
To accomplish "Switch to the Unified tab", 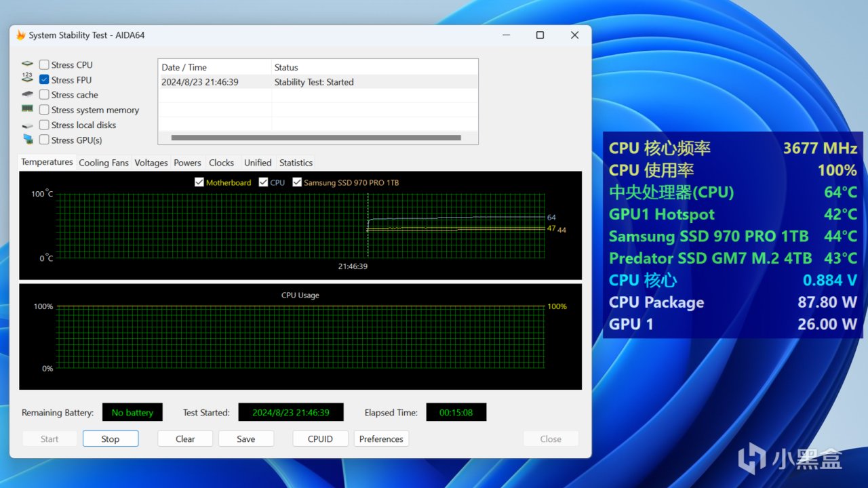I will coord(258,163).
